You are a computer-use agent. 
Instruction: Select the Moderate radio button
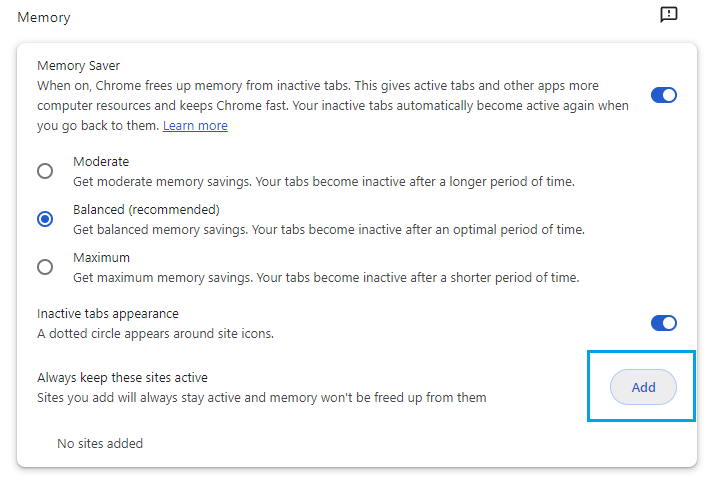click(45, 171)
